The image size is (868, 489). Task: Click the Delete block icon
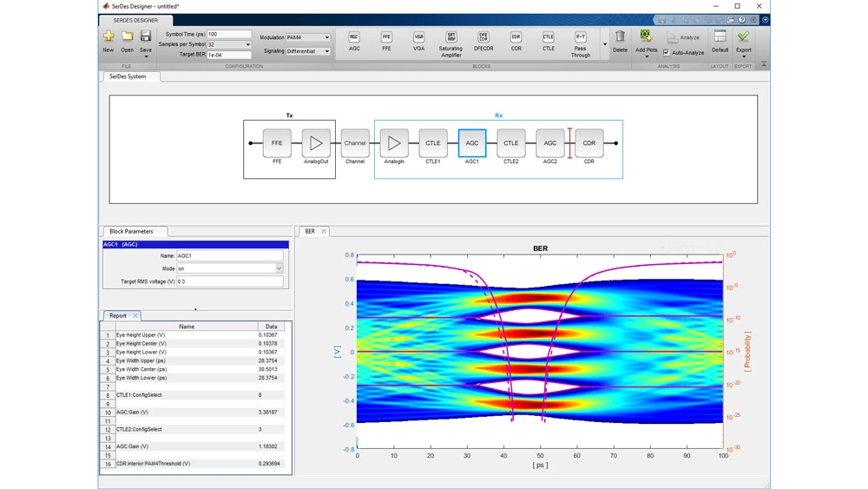620,42
